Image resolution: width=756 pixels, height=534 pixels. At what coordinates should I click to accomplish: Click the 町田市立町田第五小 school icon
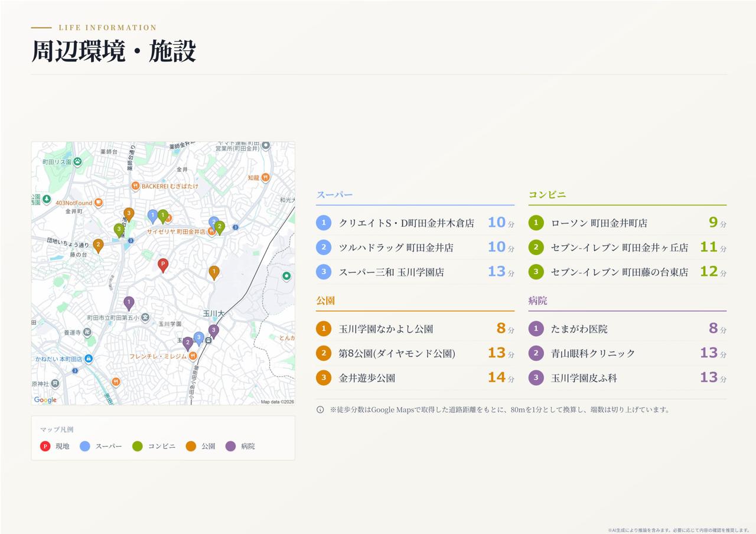[145, 317]
